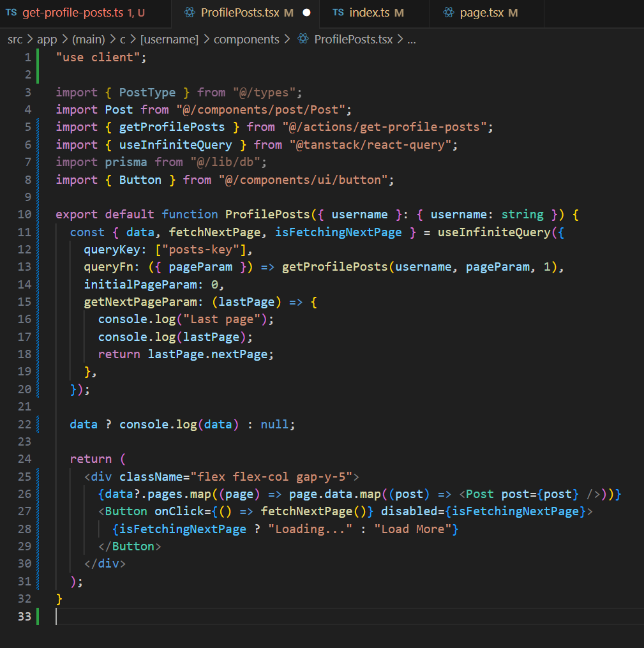Select the ProfilePosts.tsx editor tab
Image resolution: width=644 pixels, height=648 pixels.
[x=246, y=13]
